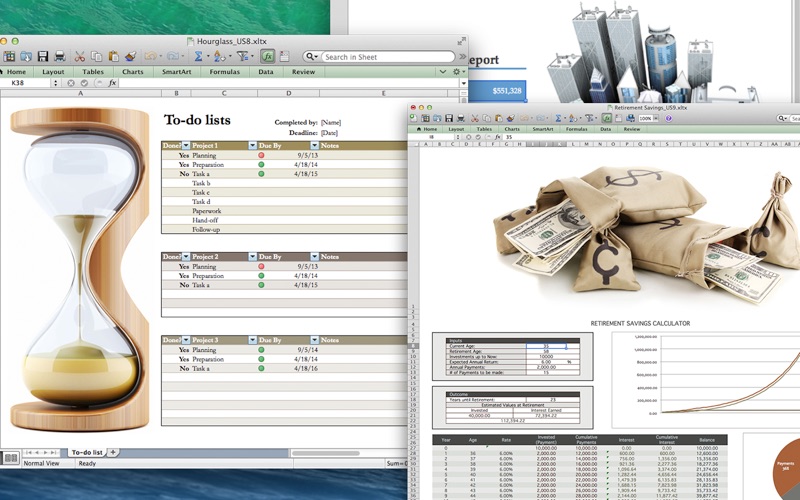Viewport: 800px width, 500px height.
Task: Click the Save icon in Hourglass toolbar
Action: [42, 57]
